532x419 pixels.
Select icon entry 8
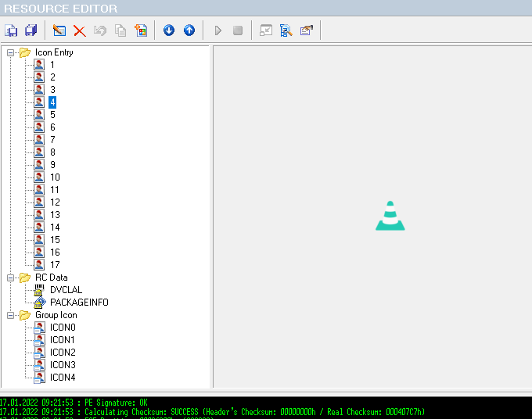pyautogui.click(x=52, y=152)
